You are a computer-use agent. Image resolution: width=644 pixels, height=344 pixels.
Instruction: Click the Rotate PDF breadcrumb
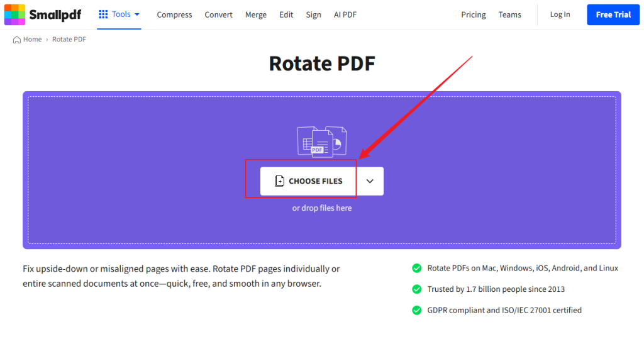(69, 40)
